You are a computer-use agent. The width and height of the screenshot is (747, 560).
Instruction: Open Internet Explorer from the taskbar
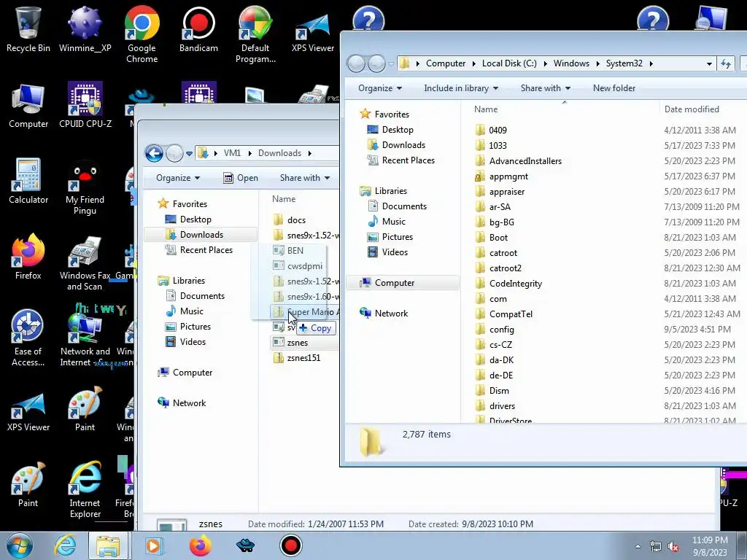pos(65,545)
